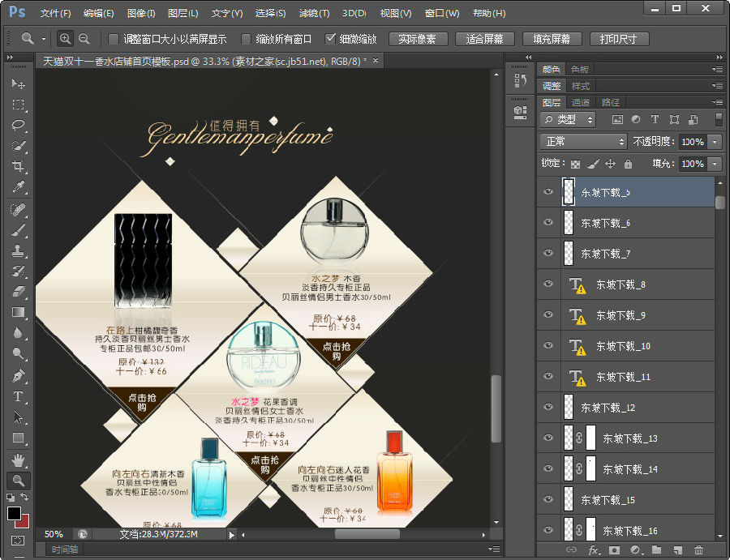Open the 滤镜(T) menu
This screenshot has height=560, width=730.
tap(314, 14)
